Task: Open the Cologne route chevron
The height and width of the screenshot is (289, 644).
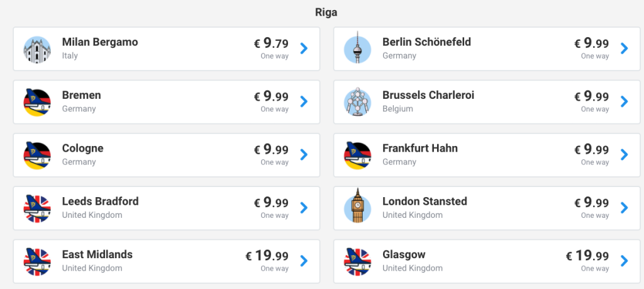Action: pyautogui.click(x=304, y=154)
